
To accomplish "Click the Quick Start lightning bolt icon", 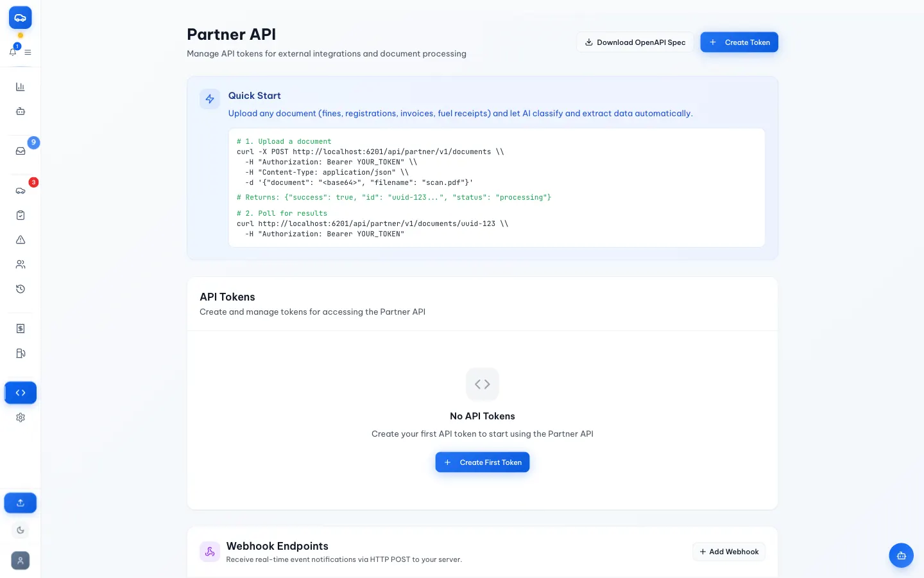I will coord(210,99).
